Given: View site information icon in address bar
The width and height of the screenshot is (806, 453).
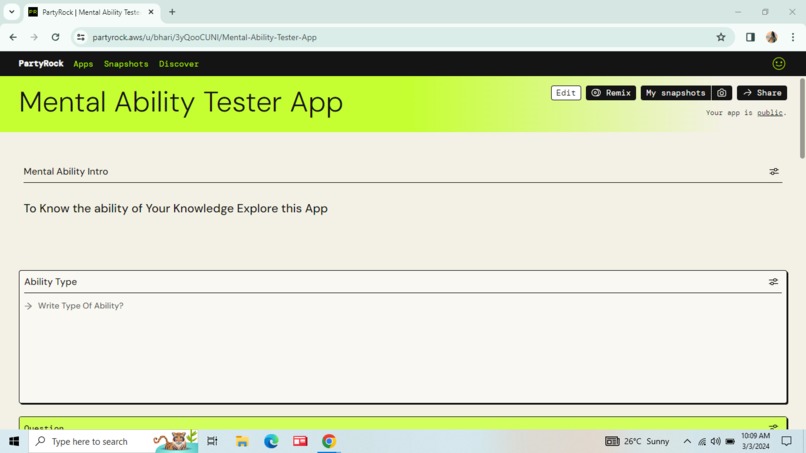Looking at the screenshot, I should (x=81, y=37).
